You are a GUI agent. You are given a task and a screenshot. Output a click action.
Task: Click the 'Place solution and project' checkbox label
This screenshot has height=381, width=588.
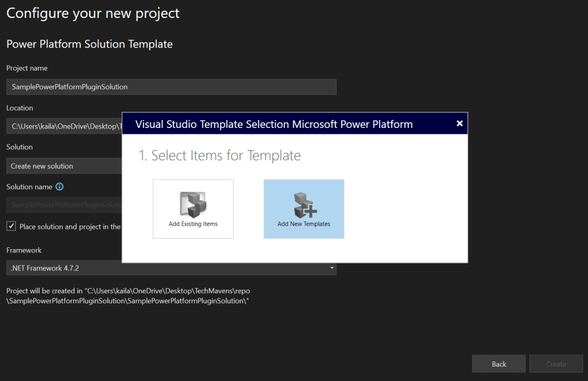tap(69, 227)
